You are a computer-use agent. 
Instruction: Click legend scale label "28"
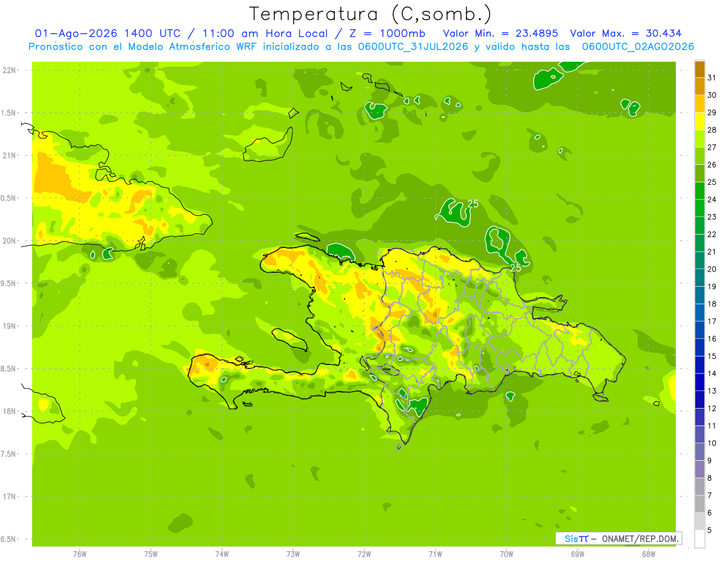(x=712, y=130)
